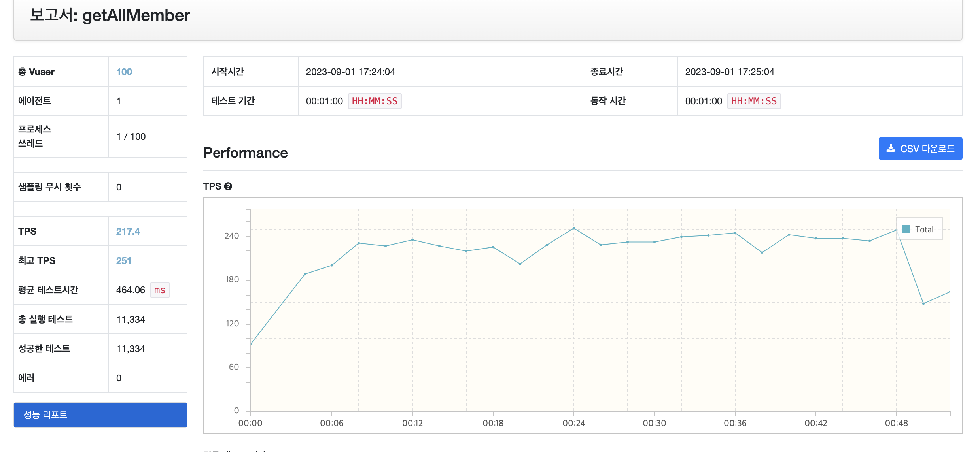Click the chart peak point at 00:24

pyautogui.click(x=574, y=228)
